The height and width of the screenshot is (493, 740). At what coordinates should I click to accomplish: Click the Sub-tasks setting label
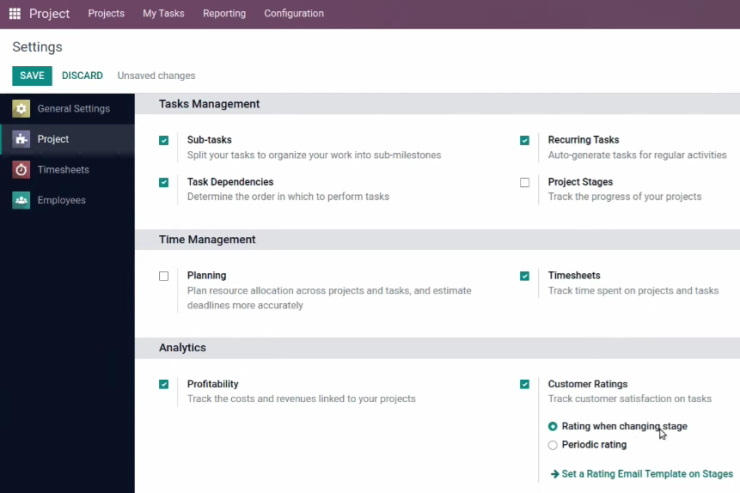(209, 140)
